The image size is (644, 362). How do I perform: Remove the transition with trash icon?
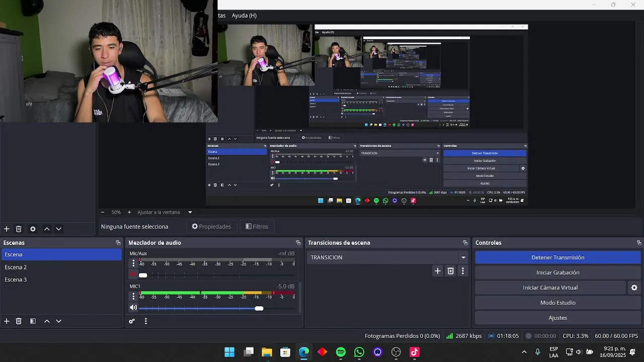[451, 271]
